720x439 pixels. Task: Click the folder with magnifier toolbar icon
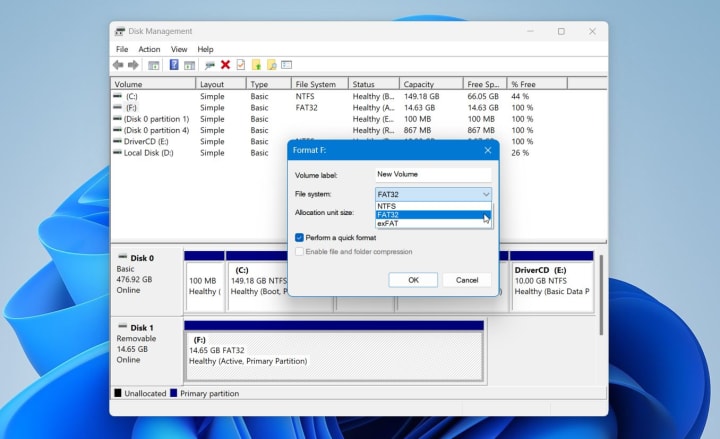pyautogui.click(x=271, y=65)
